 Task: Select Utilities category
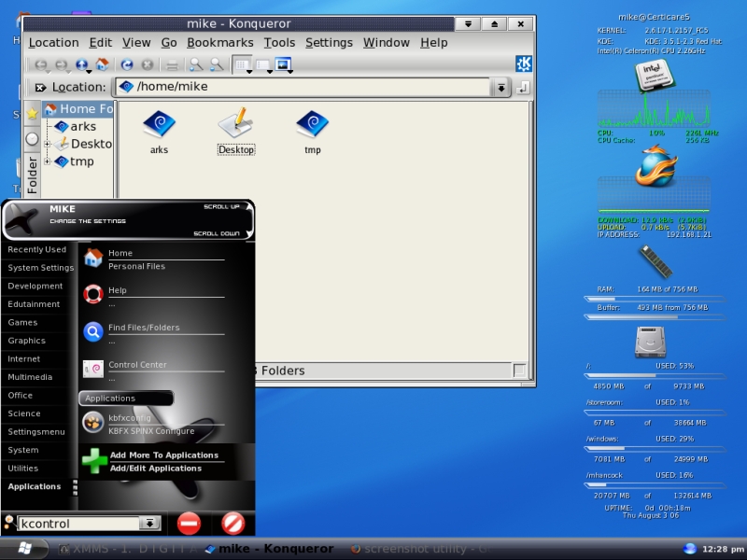pyautogui.click(x=22, y=469)
